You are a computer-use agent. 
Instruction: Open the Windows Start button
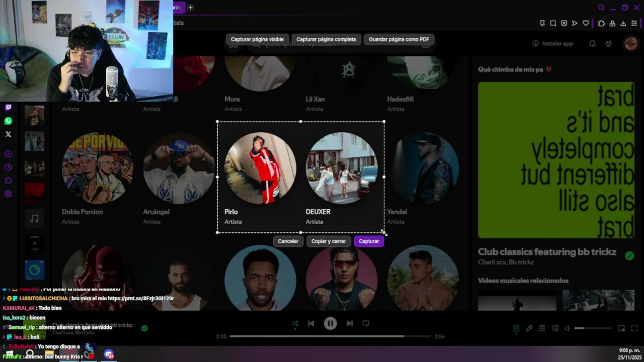(x=9, y=354)
